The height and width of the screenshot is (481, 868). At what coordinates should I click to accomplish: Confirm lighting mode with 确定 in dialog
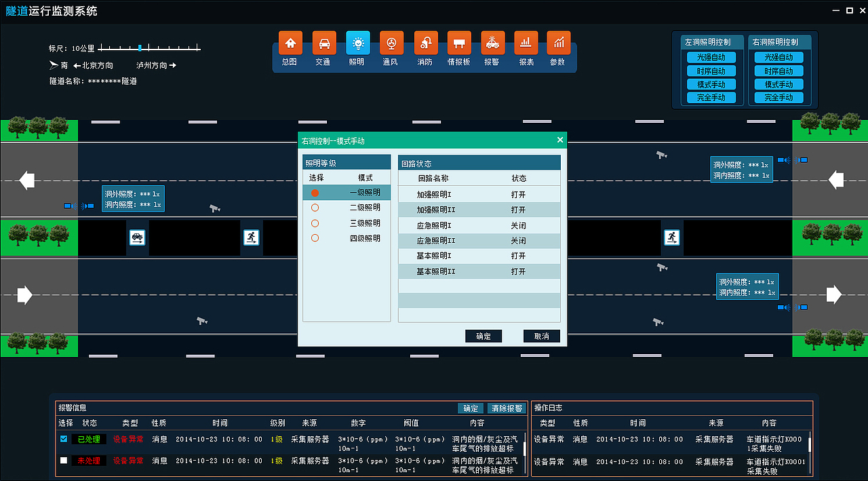click(484, 336)
